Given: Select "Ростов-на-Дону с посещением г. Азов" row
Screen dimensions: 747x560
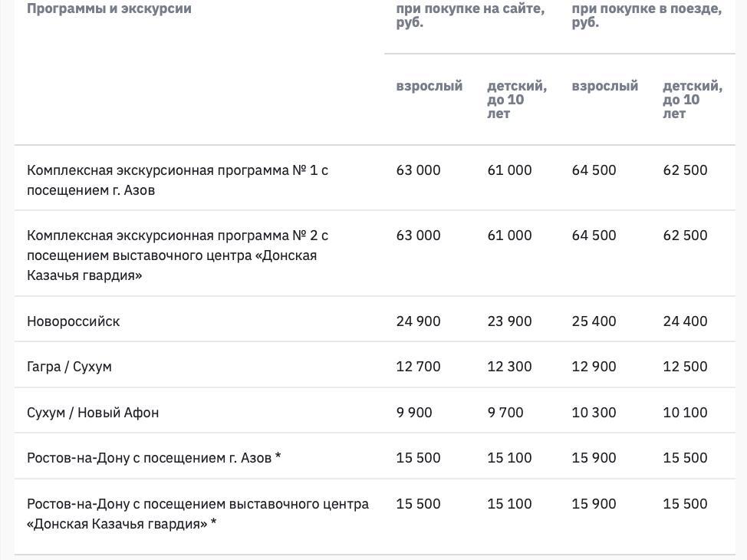Looking at the screenshot, I should coord(153,457).
